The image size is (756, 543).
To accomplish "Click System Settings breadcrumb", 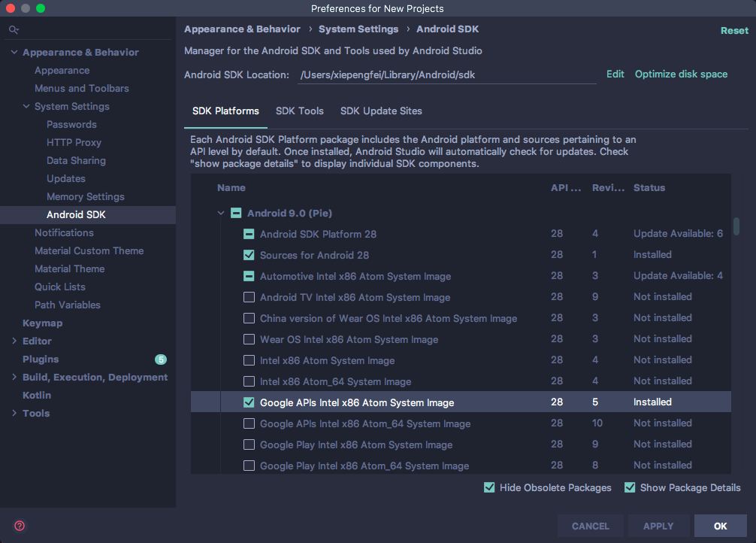I will pyautogui.click(x=358, y=29).
